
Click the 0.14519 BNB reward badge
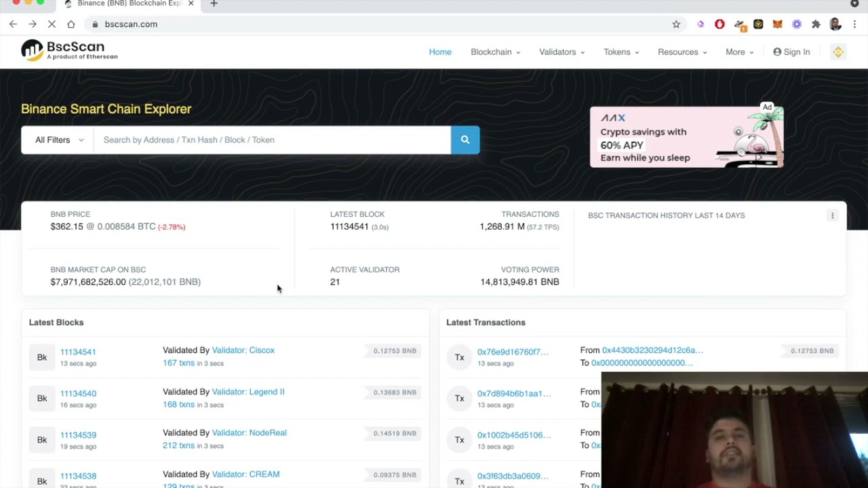coord(395,433)
